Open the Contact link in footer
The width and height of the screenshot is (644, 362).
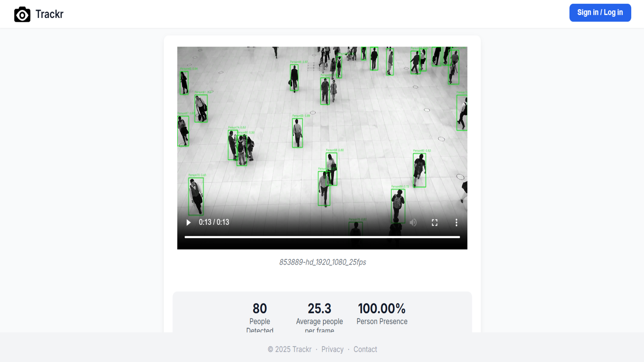[365, 349]
